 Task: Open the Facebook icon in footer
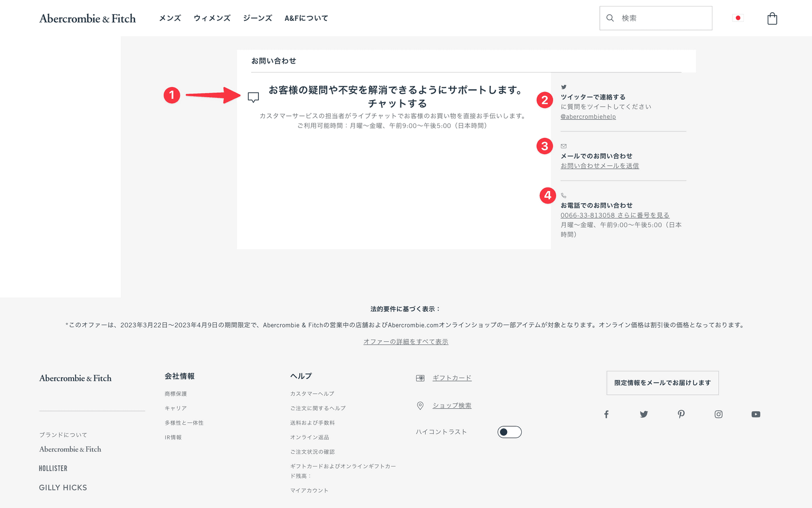[606, 415]
